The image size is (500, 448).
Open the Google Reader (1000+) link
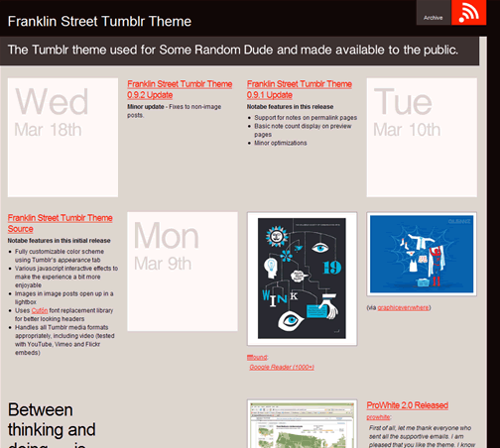tap(282, 367)
